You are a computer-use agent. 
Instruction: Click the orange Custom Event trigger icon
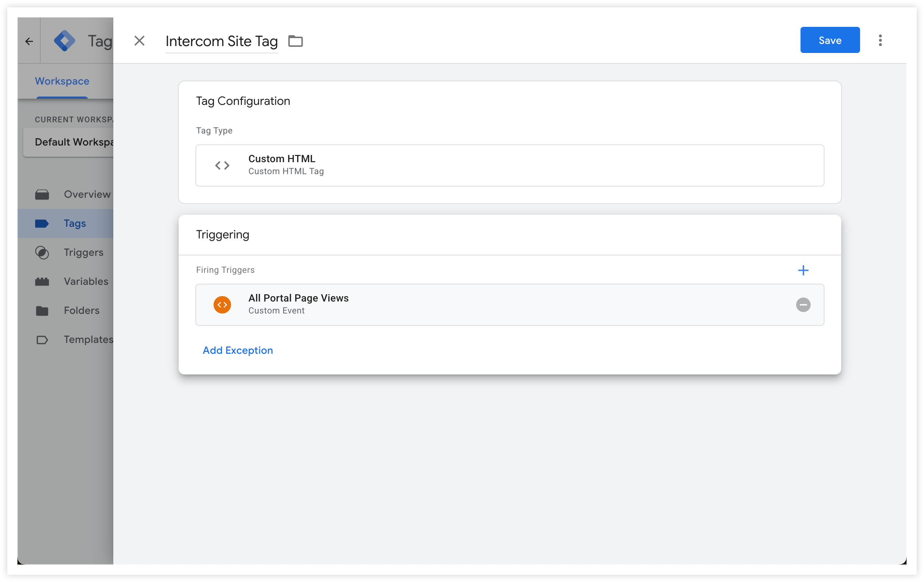pos(222,305)
